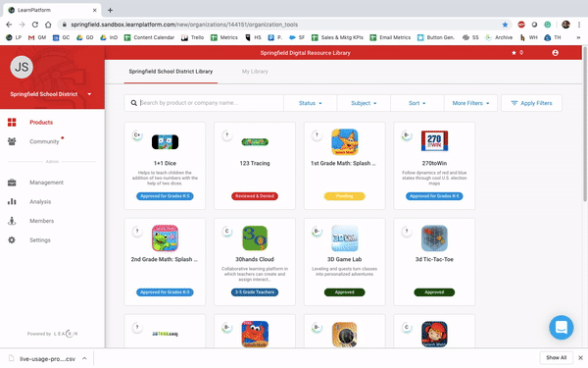Screen dimensions: 588x368
Task: Click the B- grade badge on 3D Game Lab
Action: [x=317, y=232]
